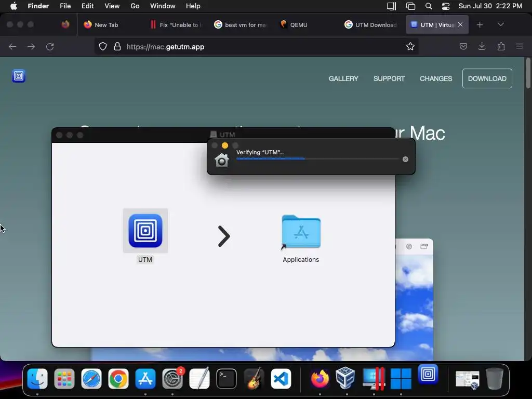
Task: Open the Firefox hamburger menu
Action: tap(519, 46)
